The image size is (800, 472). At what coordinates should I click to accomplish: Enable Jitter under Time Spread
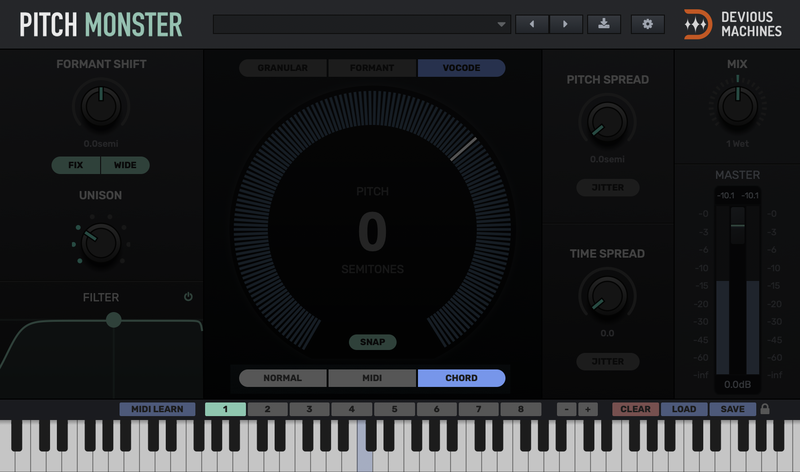click(x=607, y=361)
